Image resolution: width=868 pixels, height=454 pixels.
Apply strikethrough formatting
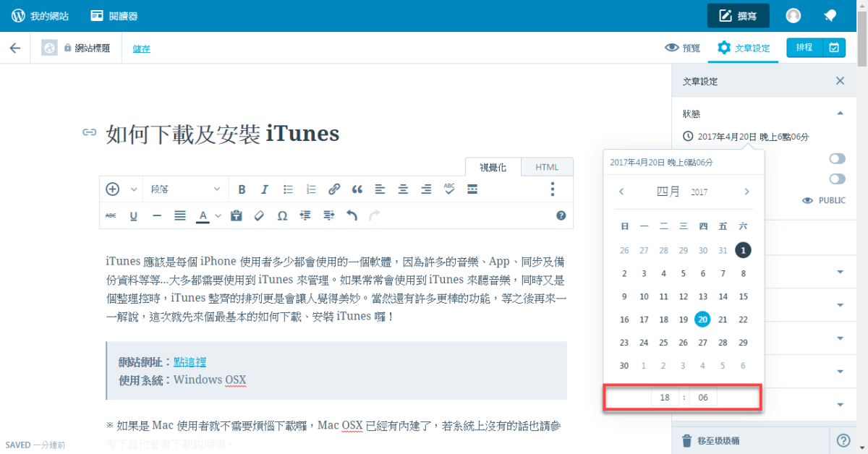(x=111, y=215)
